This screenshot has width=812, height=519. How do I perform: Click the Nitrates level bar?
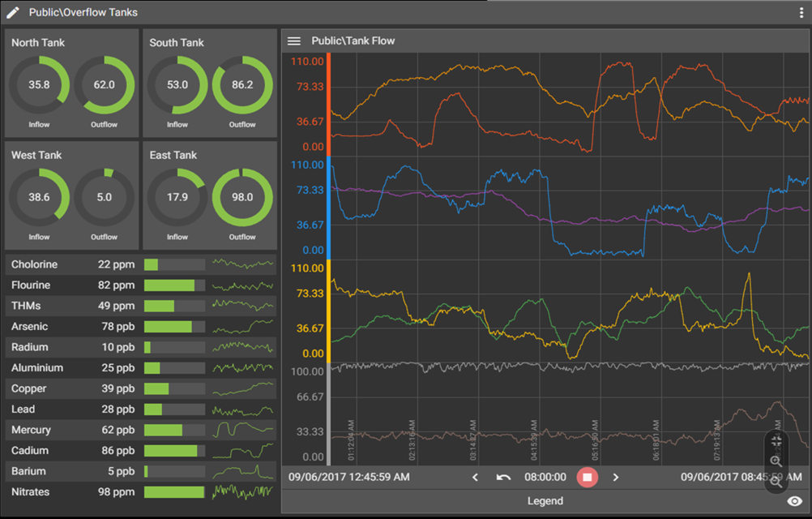coord(174,492)
